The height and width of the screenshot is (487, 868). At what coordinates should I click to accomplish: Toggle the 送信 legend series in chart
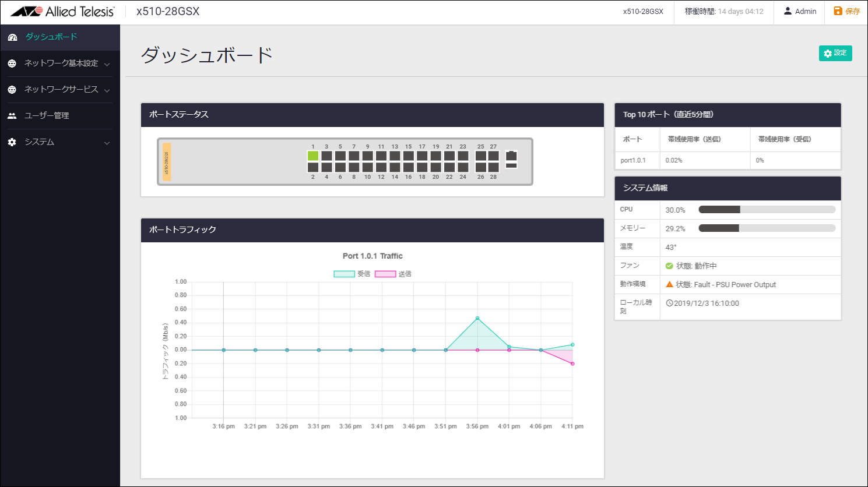click(x=385, y=274)
